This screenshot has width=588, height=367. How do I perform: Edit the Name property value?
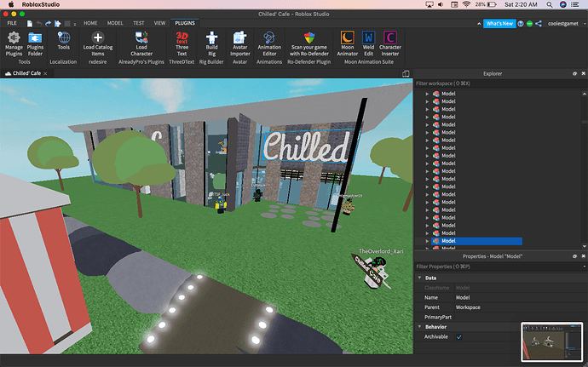click(521, 298)
